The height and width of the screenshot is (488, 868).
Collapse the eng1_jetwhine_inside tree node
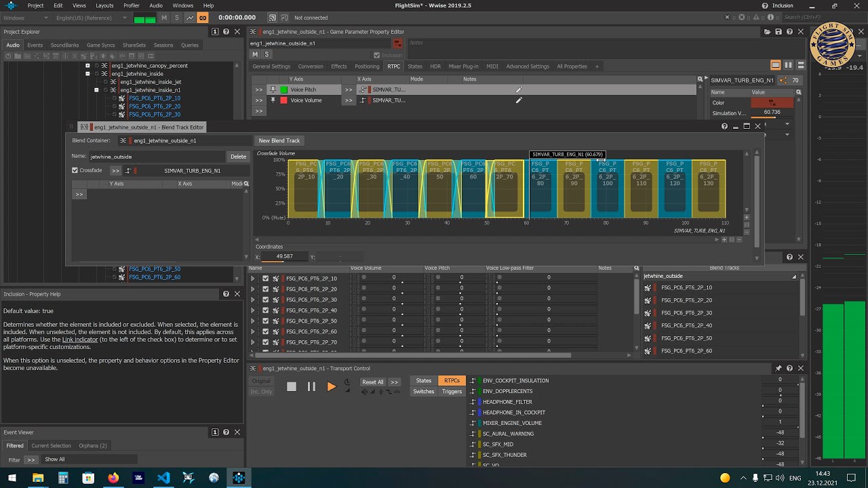click(x=87, y=74)
